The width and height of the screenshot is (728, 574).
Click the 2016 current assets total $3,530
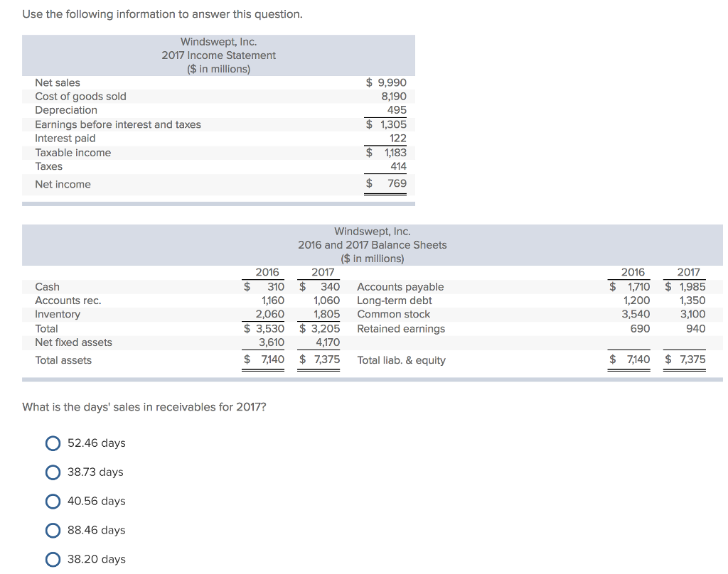264,328
